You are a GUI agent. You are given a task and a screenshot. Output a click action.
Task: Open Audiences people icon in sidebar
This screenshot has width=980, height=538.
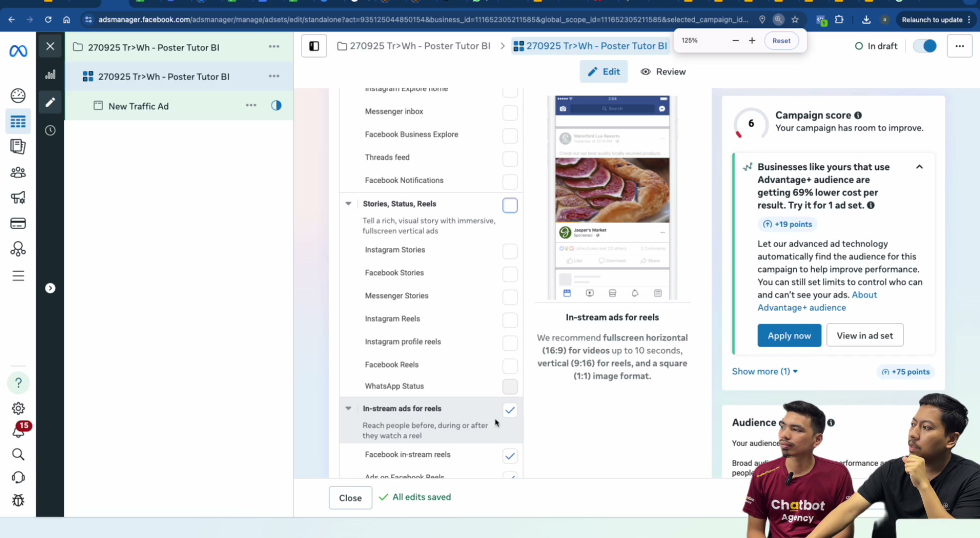18,172
